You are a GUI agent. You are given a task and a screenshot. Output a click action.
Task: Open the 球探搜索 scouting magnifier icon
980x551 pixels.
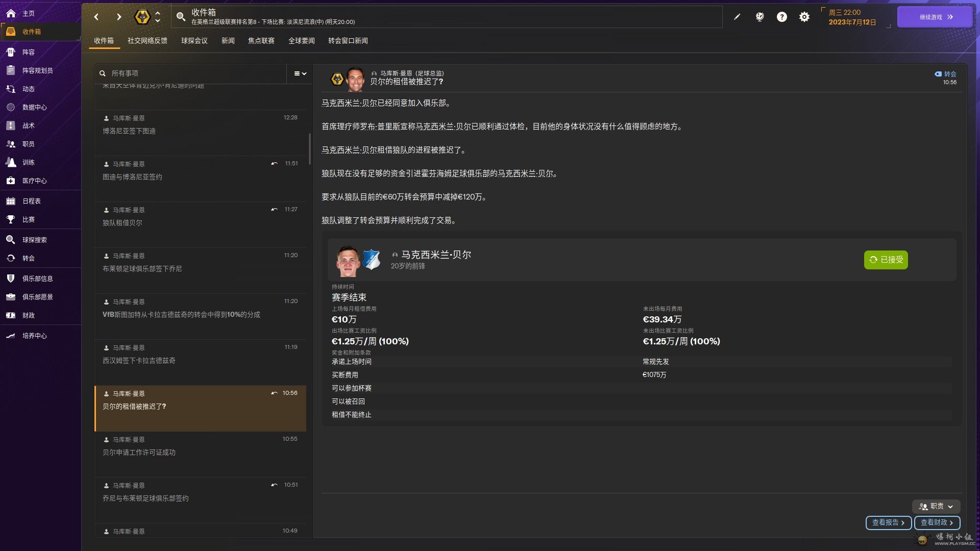coord(11,240)
